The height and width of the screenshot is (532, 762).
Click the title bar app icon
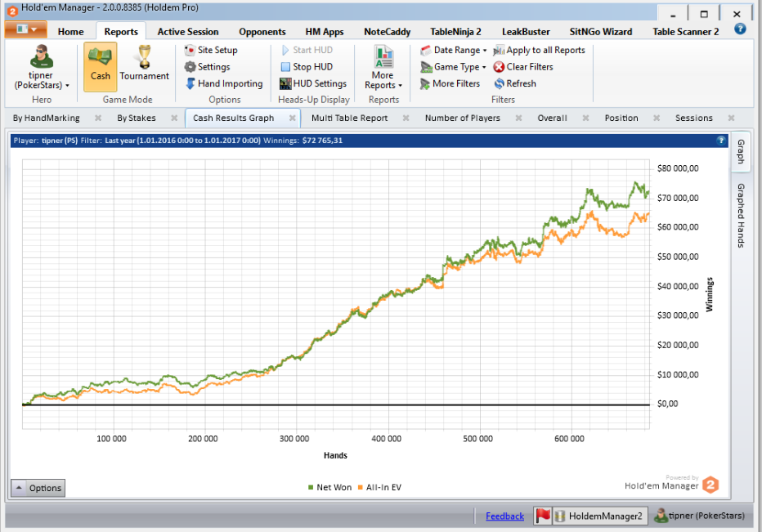[x=12, y=10]
